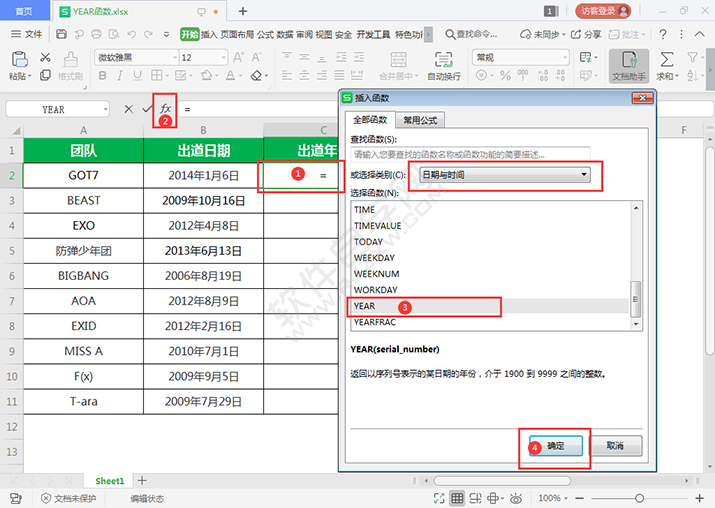The image size is (715, 508).
Task: Open the File menu
Action: pos(27,34)
